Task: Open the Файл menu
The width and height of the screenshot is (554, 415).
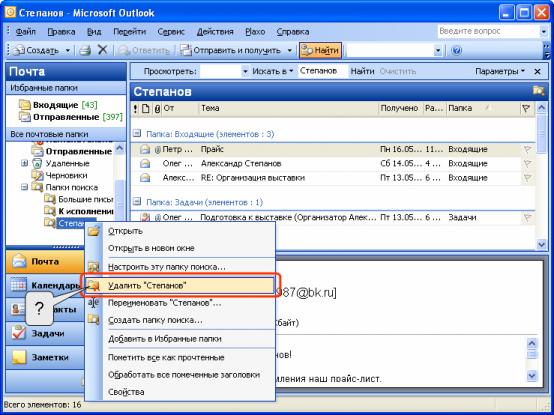Action: point(25,32)
